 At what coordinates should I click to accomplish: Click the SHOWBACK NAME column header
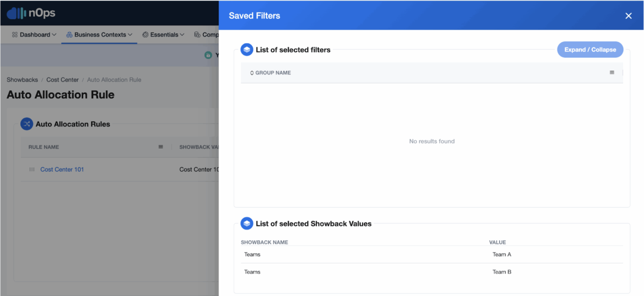pyautogui.click(x=264, y=242)
